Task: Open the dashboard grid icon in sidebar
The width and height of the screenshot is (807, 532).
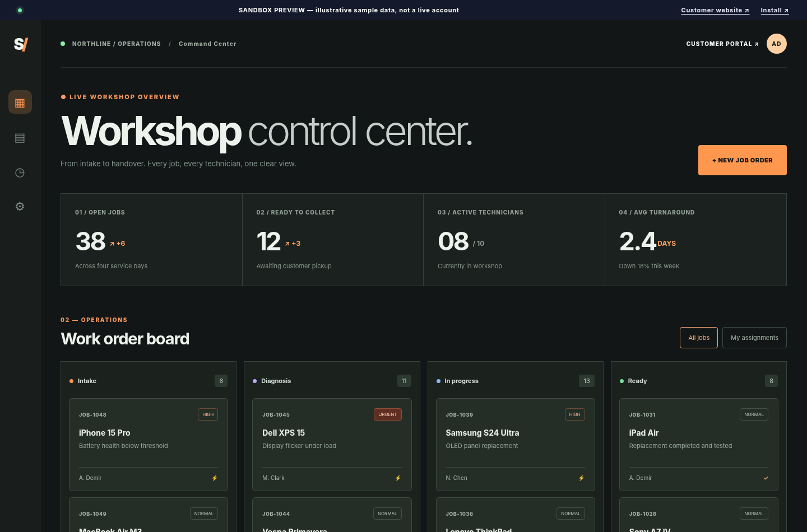Action: [x=20, y=102]
